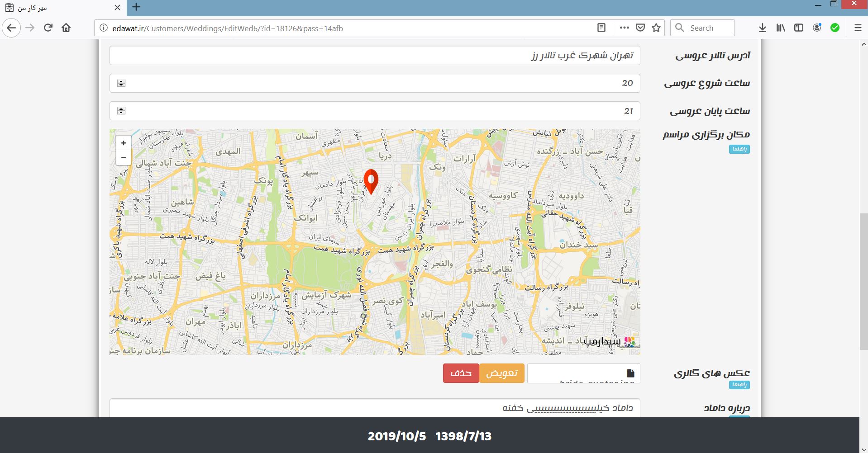This screenshot has height=453, width=868.
Task: Open page actions three-dot menu
Action: pos(624,28)
